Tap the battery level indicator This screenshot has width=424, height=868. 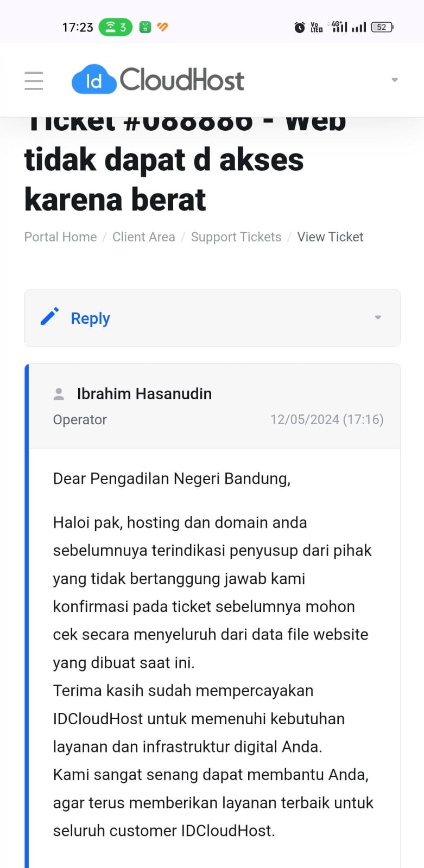pos(382,27)
